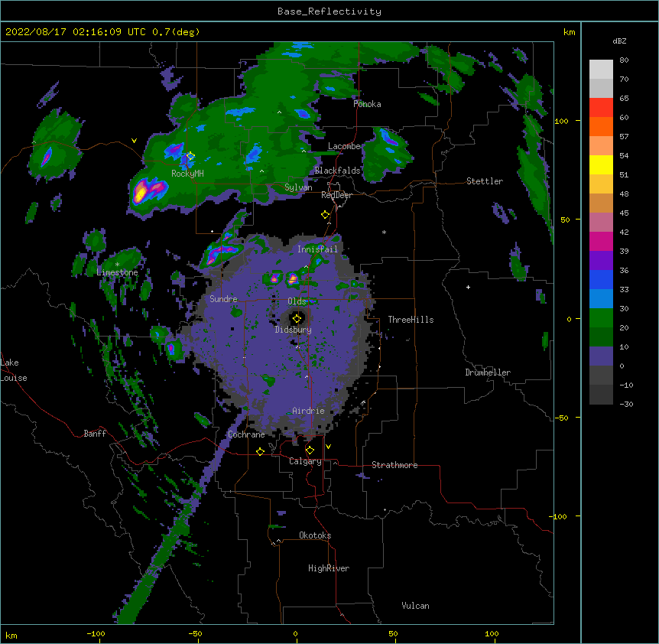Click the Banff label
Viewport: 659px width, 644px height.
(95, 434)
